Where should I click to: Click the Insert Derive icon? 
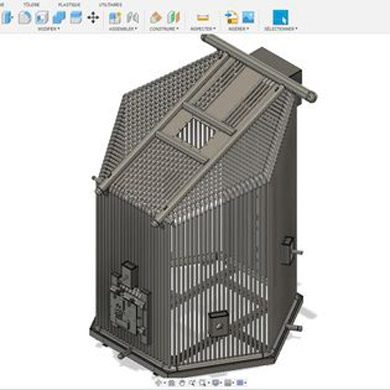coord(231,17)
